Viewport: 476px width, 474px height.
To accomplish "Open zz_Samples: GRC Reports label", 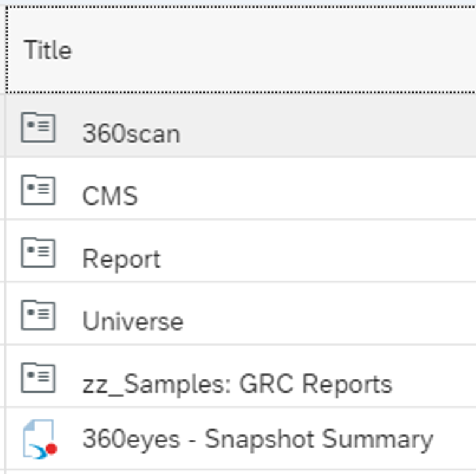I will coord(237,384).
